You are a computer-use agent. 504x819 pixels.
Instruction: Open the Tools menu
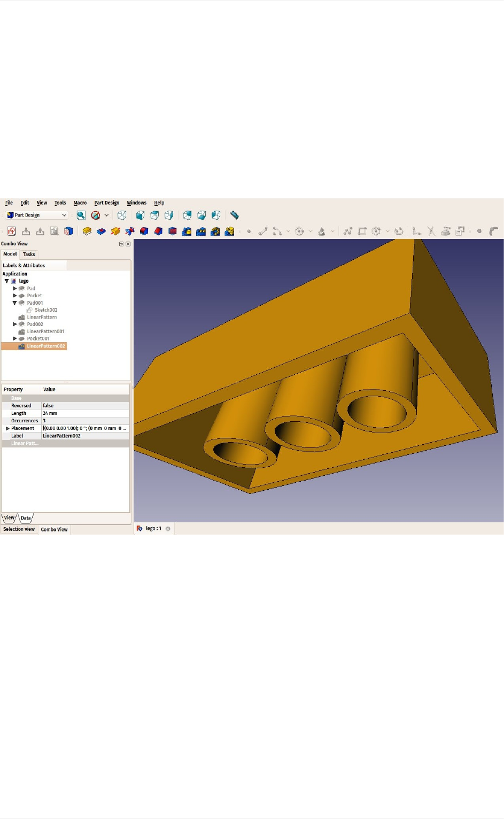60,203
